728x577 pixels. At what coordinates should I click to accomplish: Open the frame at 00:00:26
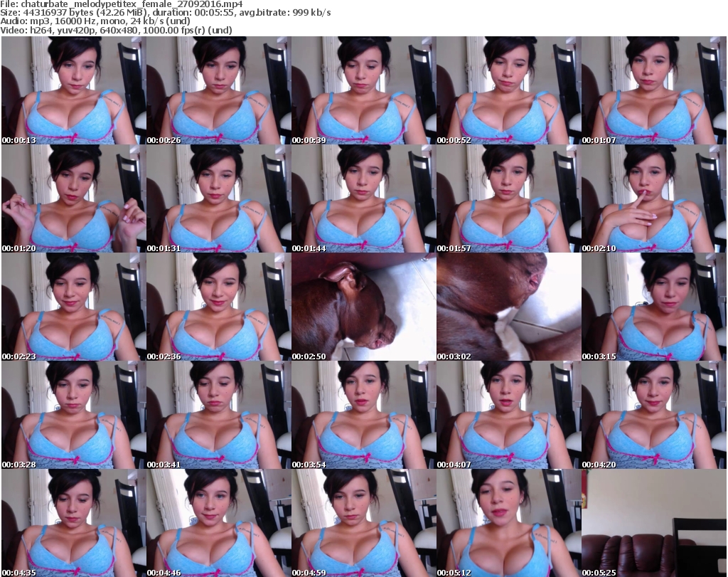tap(219, 90)
